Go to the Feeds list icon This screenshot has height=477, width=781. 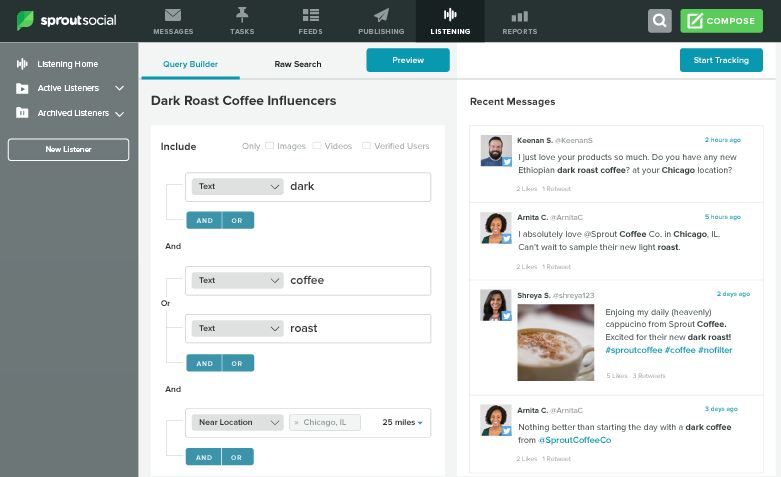pyautogui.click(x=310, y=16)
